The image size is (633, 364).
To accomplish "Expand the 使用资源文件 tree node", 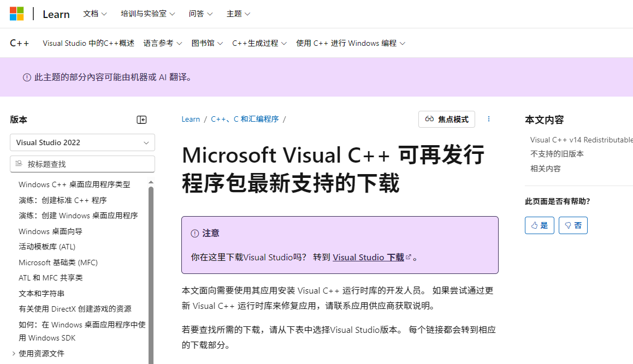I will click(x=14, y=354).
